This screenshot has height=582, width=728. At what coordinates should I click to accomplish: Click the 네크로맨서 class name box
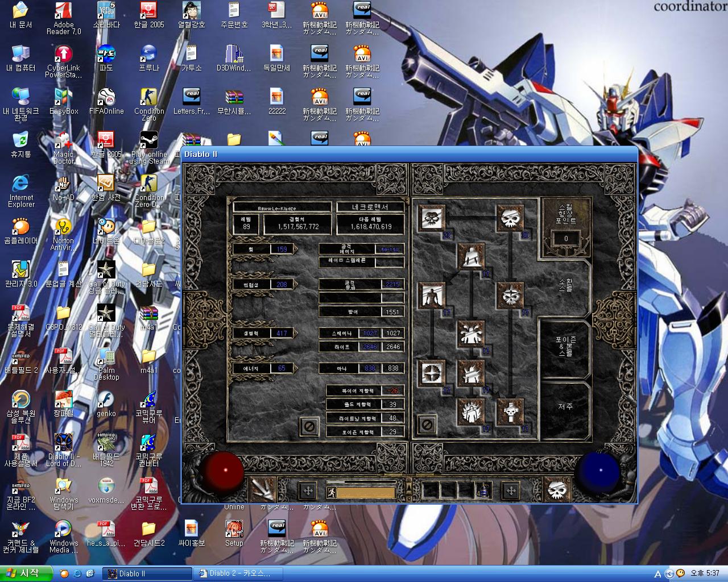370,207
